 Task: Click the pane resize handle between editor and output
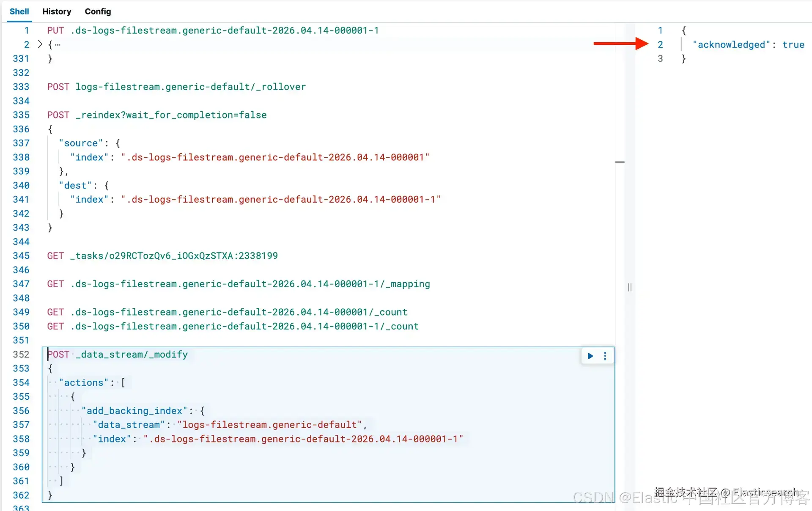click(630, 288)
